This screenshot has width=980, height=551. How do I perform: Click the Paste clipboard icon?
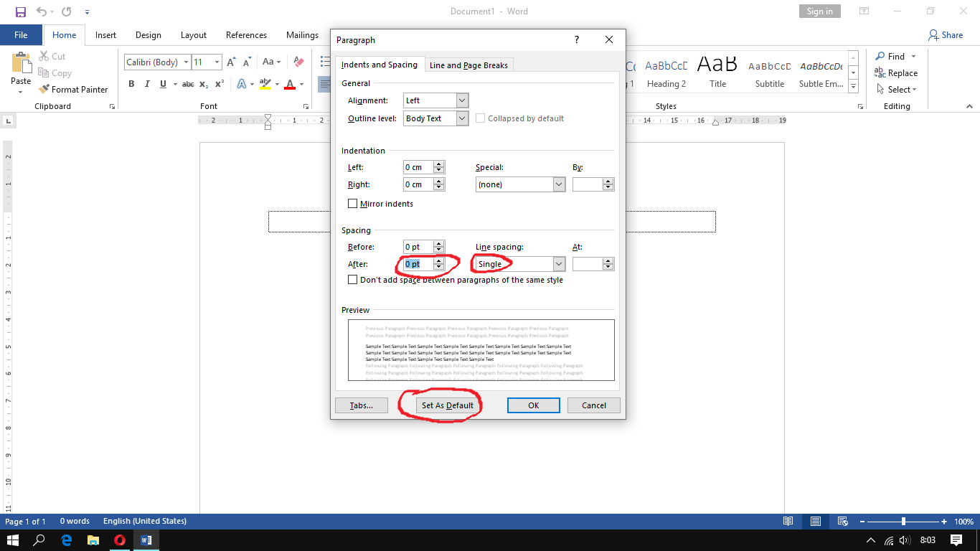click(x=22, y=68)
